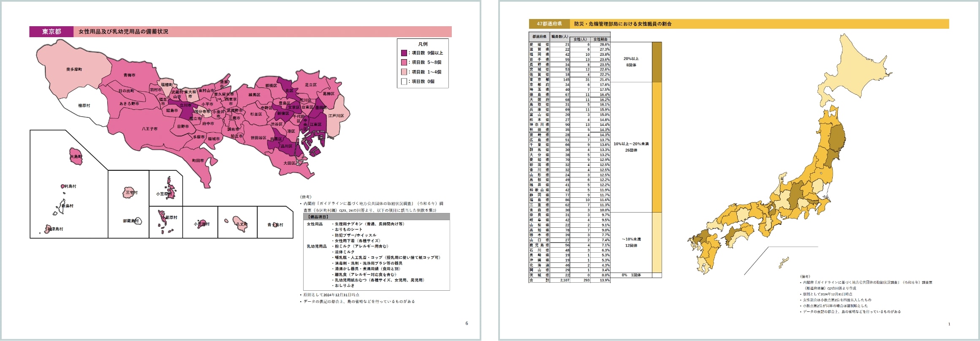980x341 pixels.
Task: Click the 項目数 5〜8個 legend swatch
Action: (404, 63)
